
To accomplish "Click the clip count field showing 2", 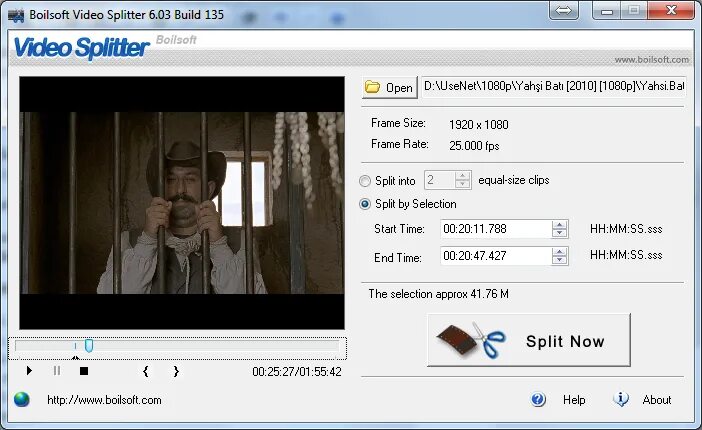I will click(440, 180).
